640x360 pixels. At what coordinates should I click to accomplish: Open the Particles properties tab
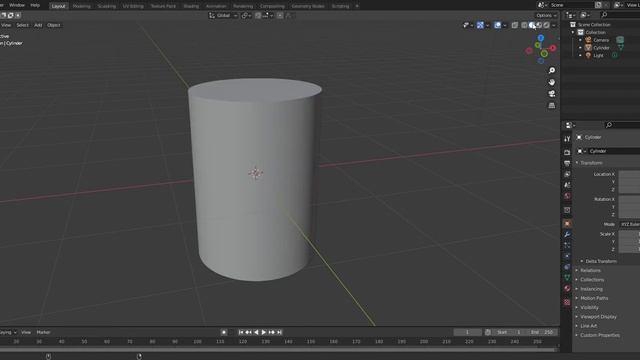567,245
